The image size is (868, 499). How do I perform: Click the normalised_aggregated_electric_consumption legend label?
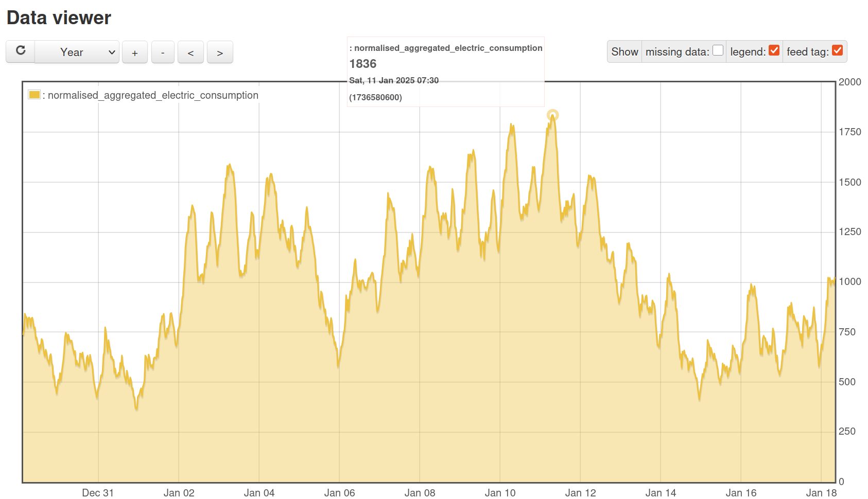pos(153,95)
